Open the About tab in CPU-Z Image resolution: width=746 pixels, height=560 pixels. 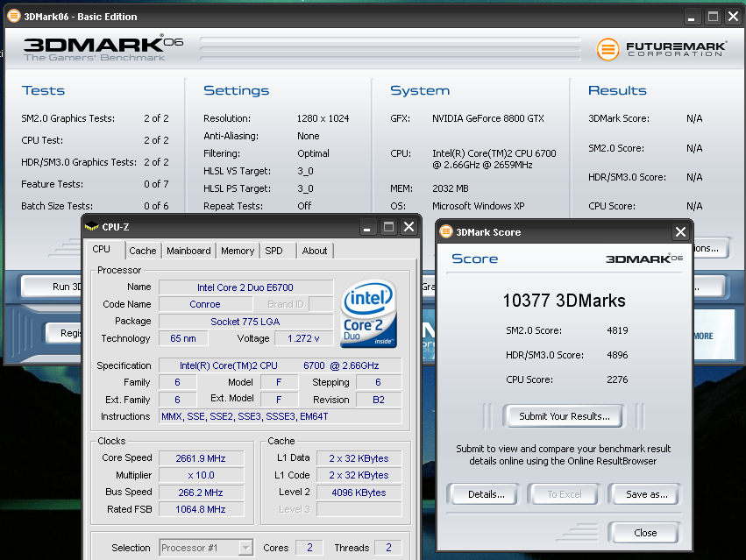click(x=315, y=251)
